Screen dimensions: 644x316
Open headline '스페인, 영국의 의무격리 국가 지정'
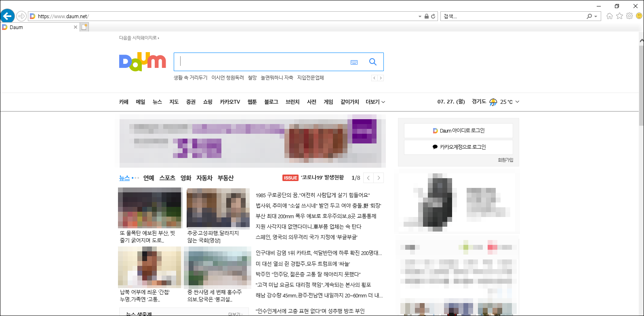pyautogui.click(x=306, y=237)
